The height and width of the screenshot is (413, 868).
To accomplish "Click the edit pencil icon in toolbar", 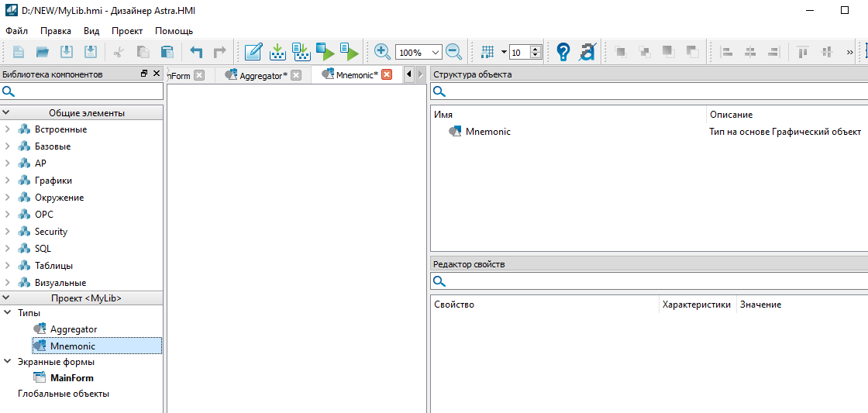I will (x=253, y=52).
